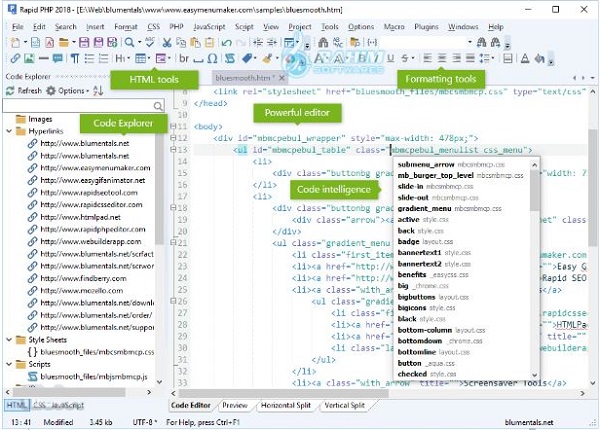This screenshot has width=600, height=430.
Task: Insert a hyperlink with the chain icon
Action: tap(15, 59)
